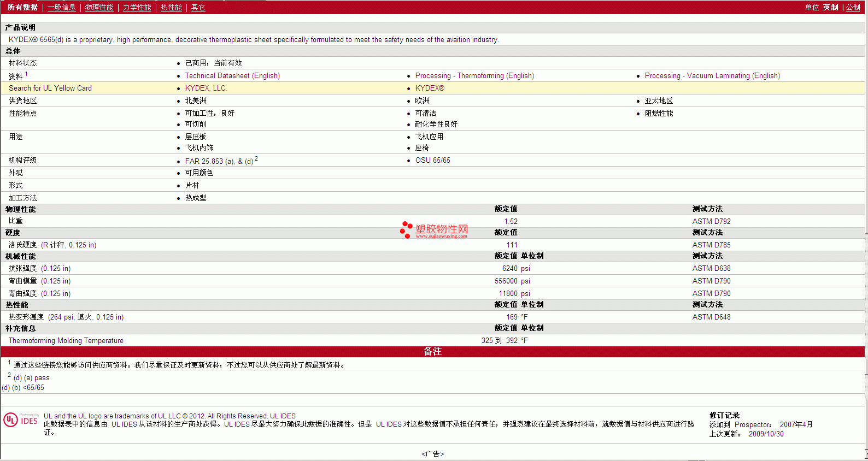Screen dimensions: 868x461
Task: Click the UL IDES logo icon
Action: pyautogui.click(x=21, y=419)
